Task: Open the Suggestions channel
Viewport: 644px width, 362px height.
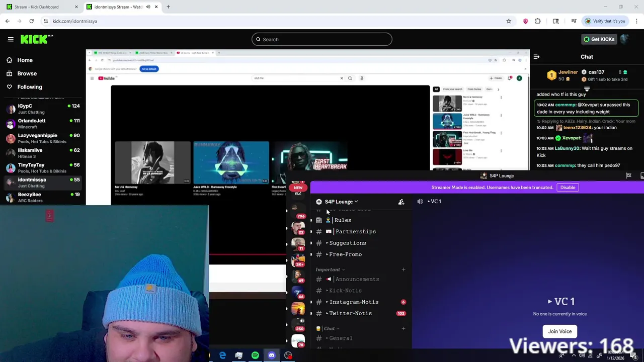Action: coord(360,243)
